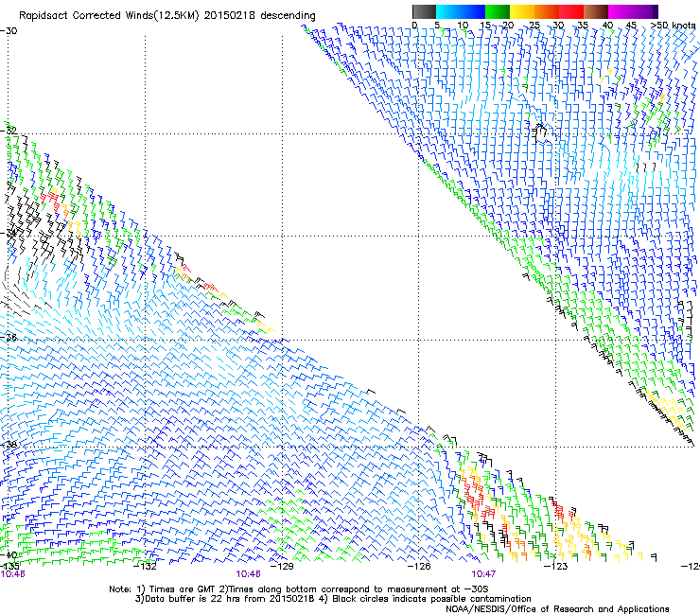Click the 'Data buffer is 22 hrs' note
700x615 pixels.
click(x=333, y=599)
